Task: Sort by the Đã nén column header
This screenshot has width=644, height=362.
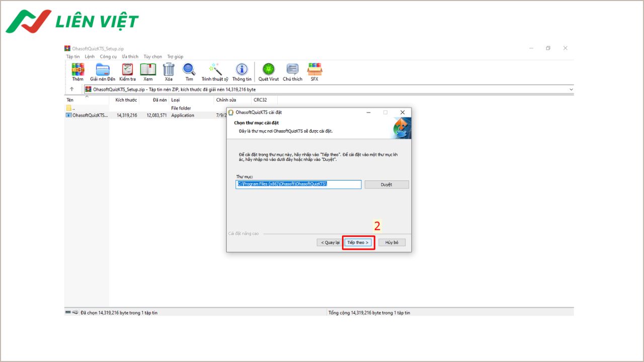Action: pyautogui.click(x=154, y=100)
